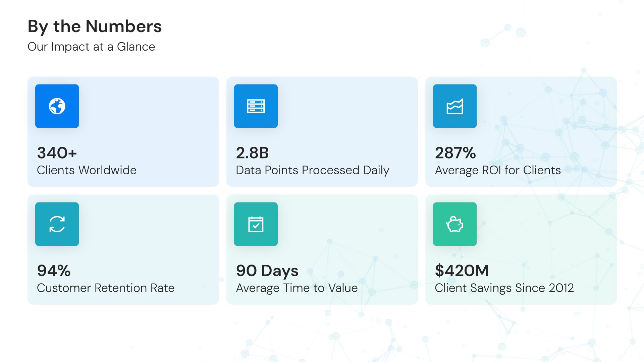The height and width of the screenshot is (362, 644).
Task: Select the $420M savings figure
Action: point(462,270)
